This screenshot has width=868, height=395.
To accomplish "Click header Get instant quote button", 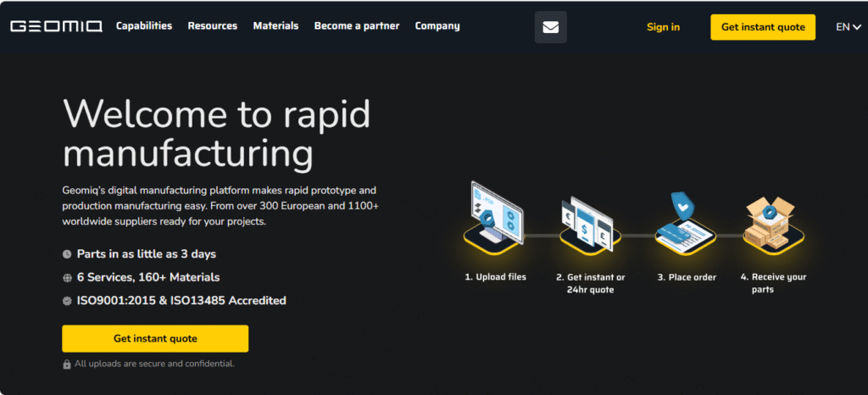I will pos(763,27).
